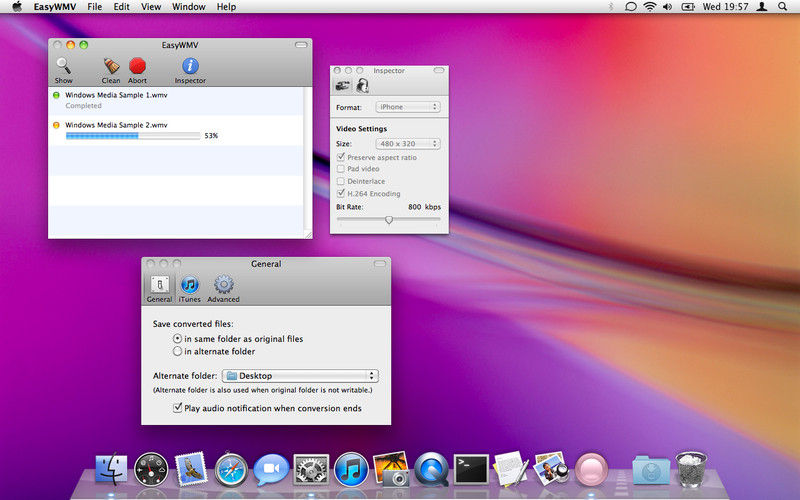Click the Clean broom icon
The width and height of the screenshot is (800, 500).
pos(111,66)
